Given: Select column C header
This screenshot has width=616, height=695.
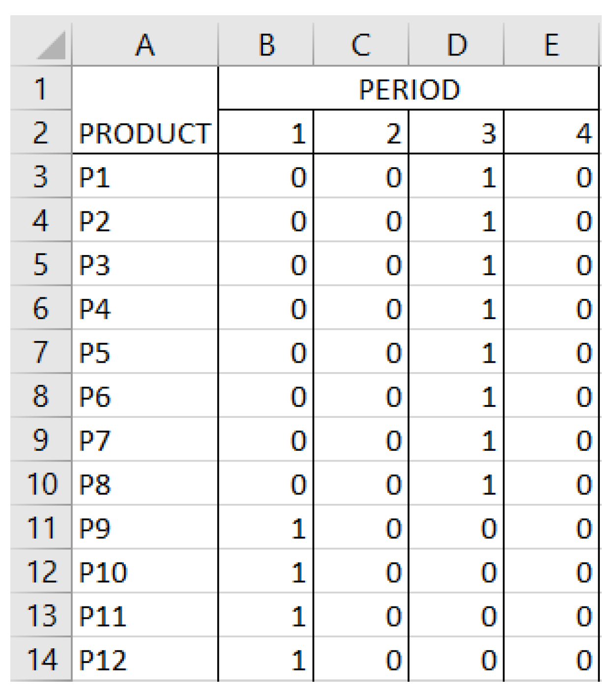Looking at the screenshot, I should [x=361, y=45].
